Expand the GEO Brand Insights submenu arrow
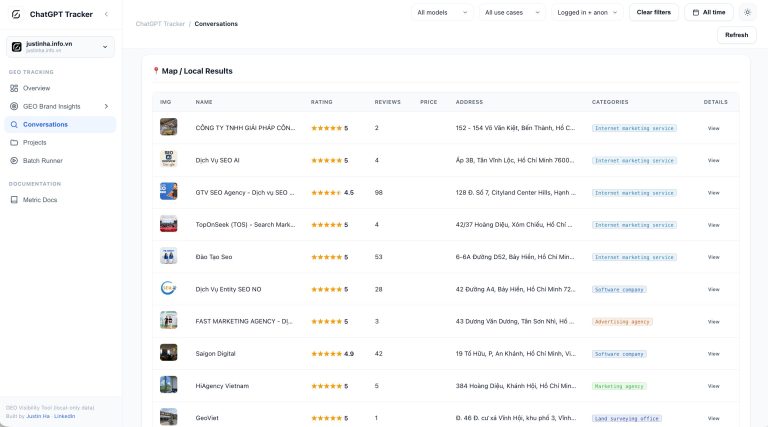Screen dimensions: 768x427 (106, 106)
